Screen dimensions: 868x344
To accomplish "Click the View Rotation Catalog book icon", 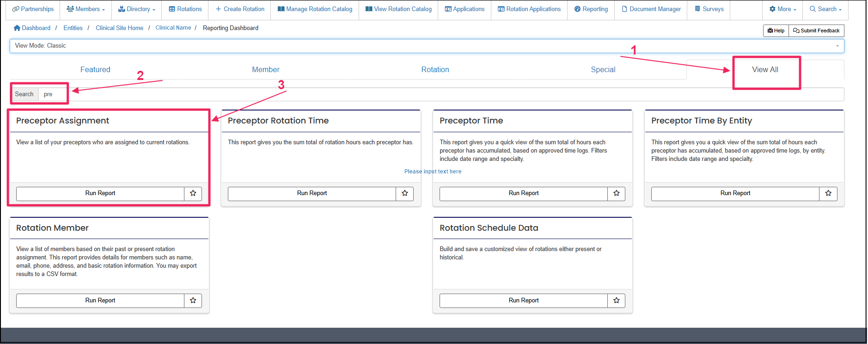I will 369,9.
